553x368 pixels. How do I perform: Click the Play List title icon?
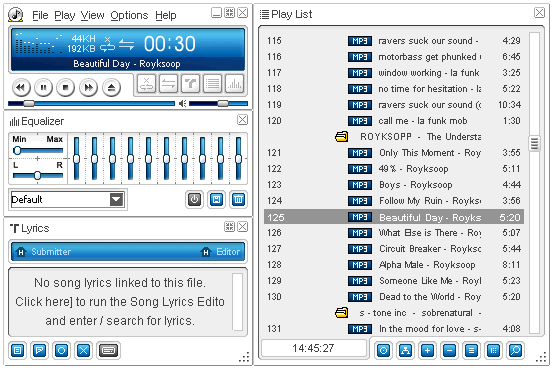click(x=264, y=14)
